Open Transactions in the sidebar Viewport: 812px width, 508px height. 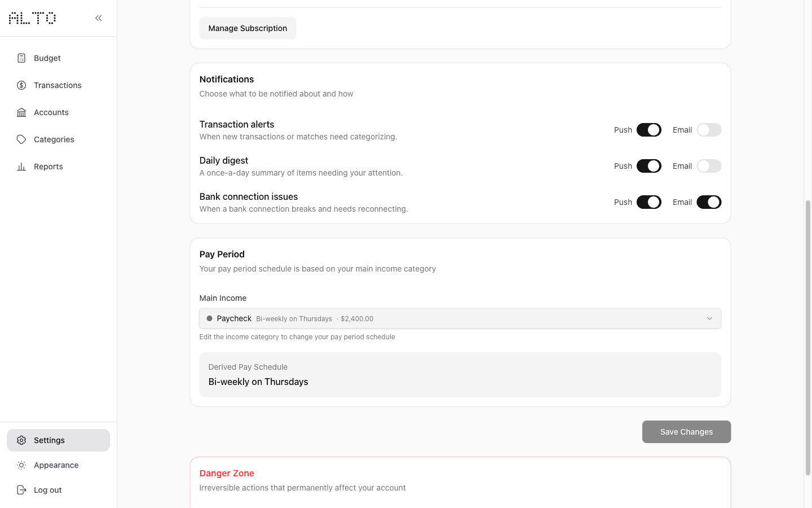(x=58, y=85)
